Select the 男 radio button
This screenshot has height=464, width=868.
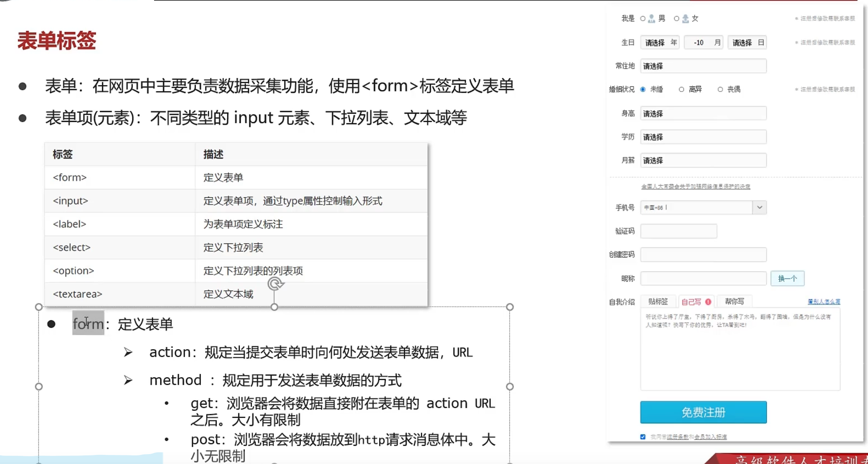(x=643, y=19)
